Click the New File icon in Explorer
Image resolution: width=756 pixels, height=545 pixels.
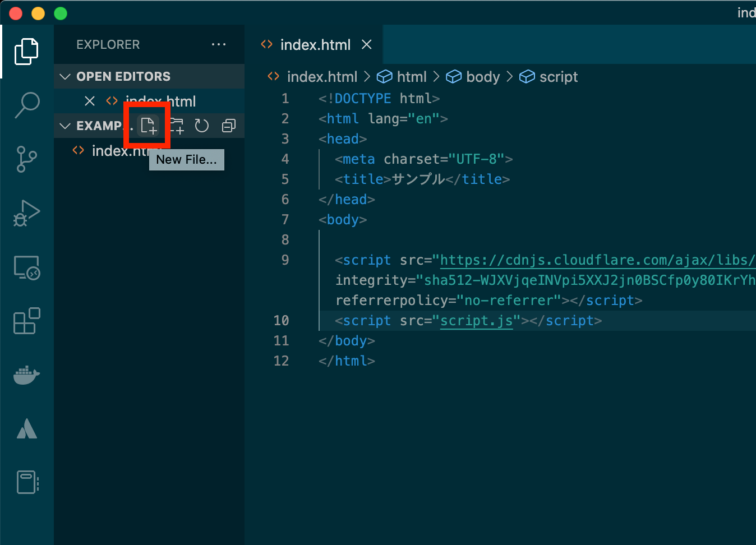(x=147, y=126)
